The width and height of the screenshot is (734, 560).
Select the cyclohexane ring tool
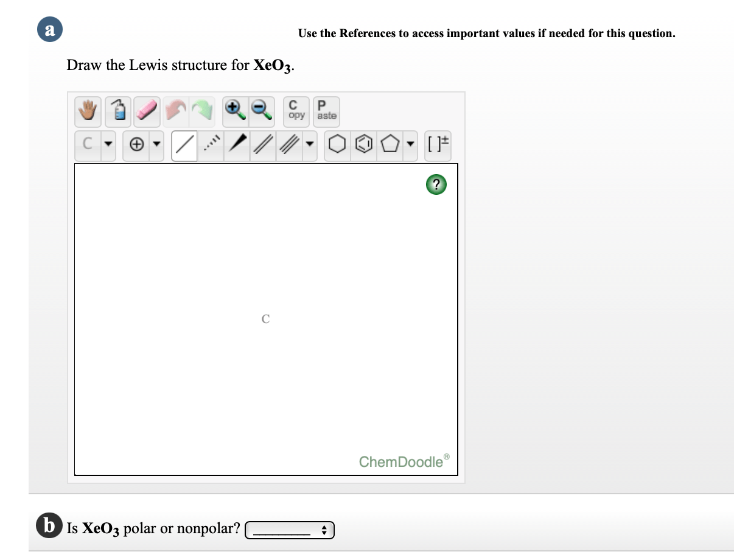[x=337, y=146]
